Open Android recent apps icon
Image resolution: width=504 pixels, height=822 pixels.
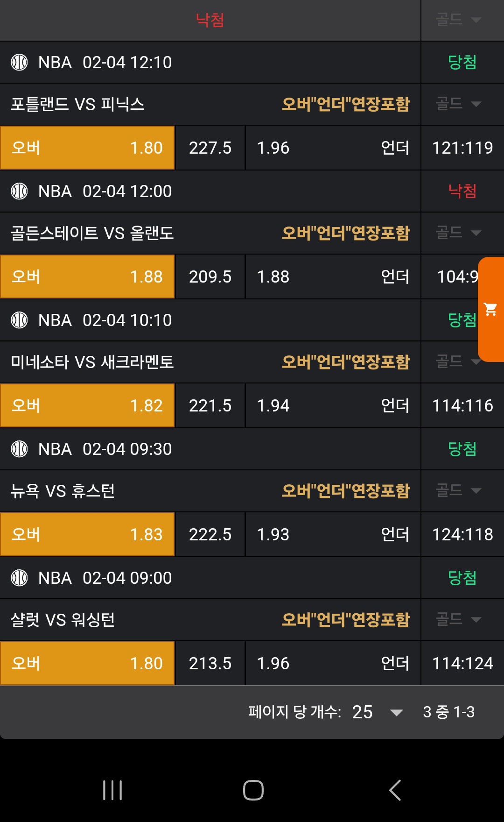pyautogui.click(x=112, y=790)
